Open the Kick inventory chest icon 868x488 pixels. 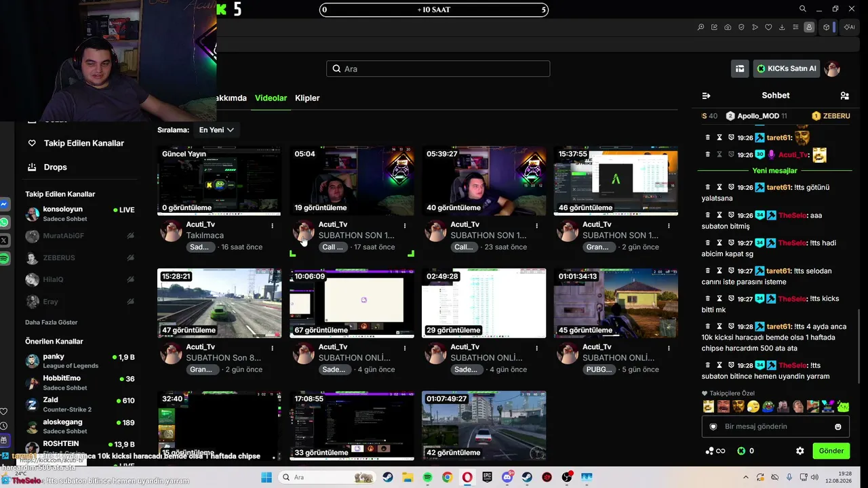click(740, 68)
